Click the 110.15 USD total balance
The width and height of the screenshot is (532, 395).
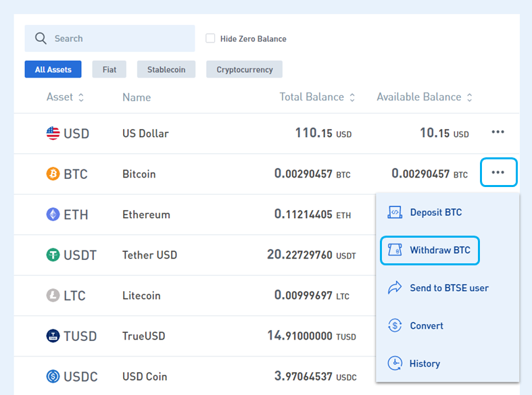coord(323,133)
